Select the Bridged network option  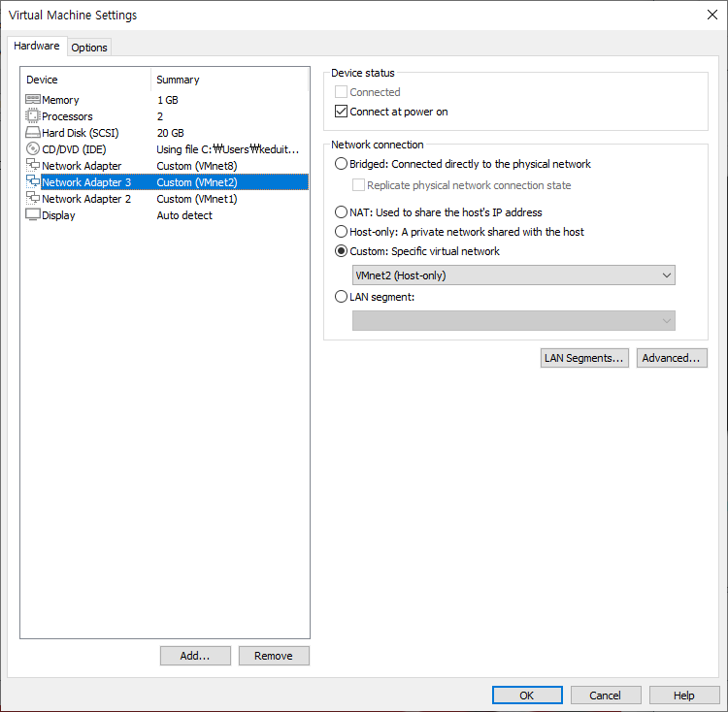click(341, 164)
